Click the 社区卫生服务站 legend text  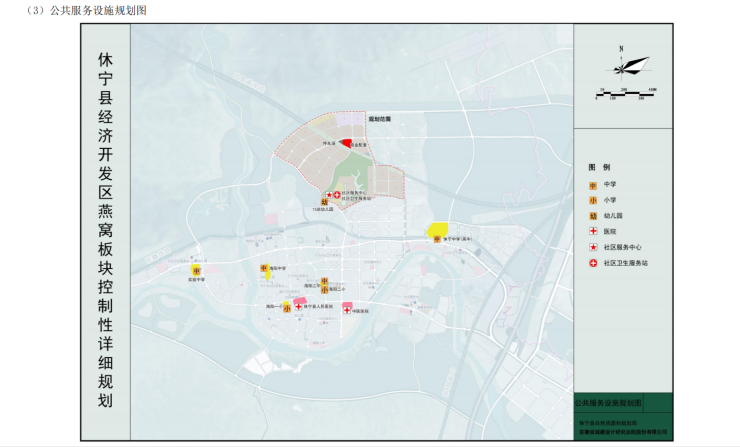coord(626,263)
